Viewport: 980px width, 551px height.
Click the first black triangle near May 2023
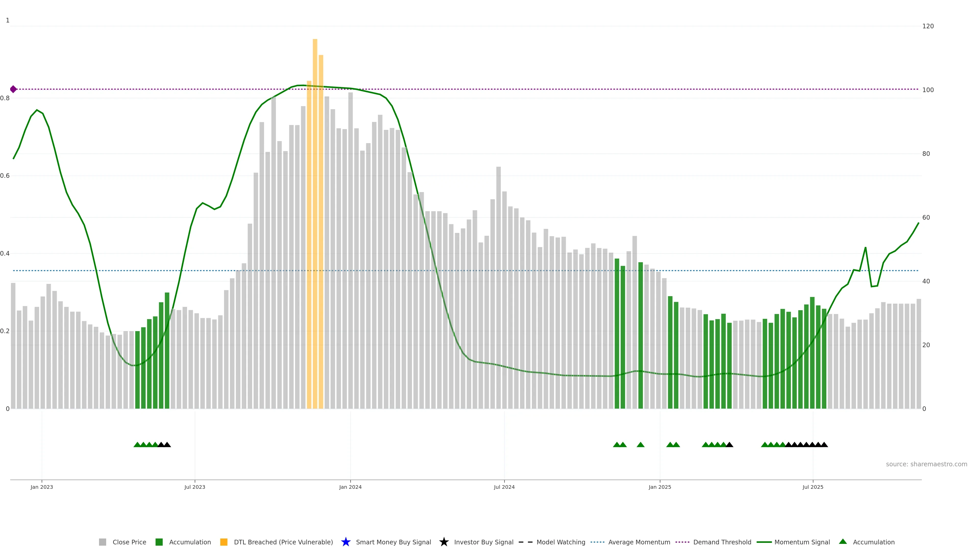pyautogui.click(x=161, y=445)
